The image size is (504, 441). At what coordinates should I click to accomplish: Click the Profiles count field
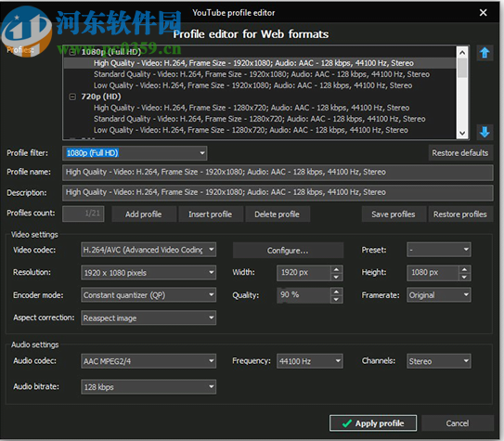pyautogui.click(x=84, y=214)
